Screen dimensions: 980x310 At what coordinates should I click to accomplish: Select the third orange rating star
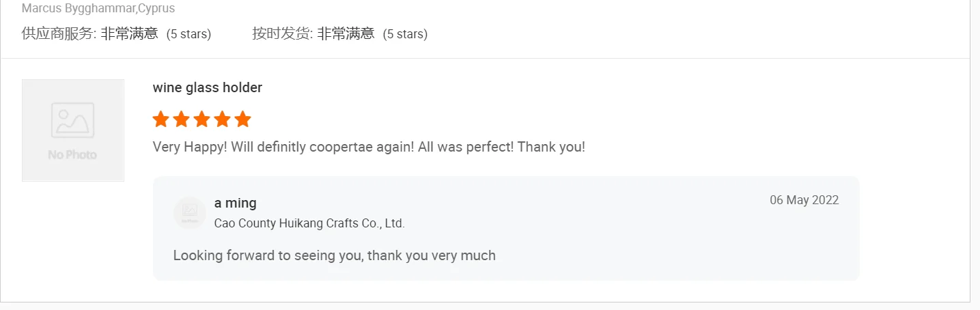pyautogui.click(x=201, y=119)
